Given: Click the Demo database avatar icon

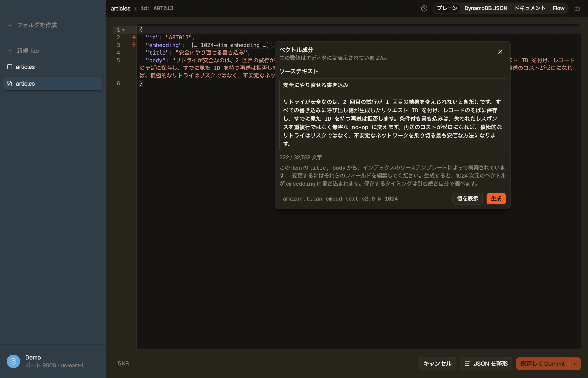Looking at the screenshot, I should [13, 361].
